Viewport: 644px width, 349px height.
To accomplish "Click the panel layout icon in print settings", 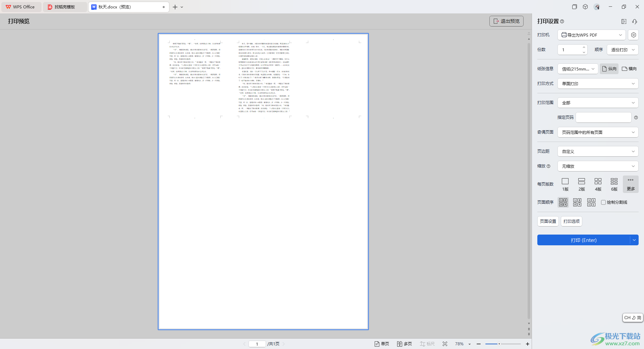I will (x=624, y=21).
